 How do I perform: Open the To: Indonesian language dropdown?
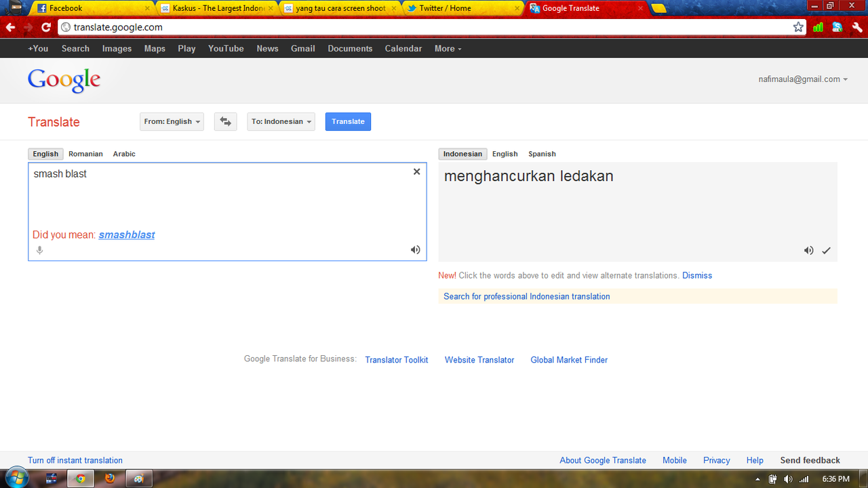pos(281,121)
